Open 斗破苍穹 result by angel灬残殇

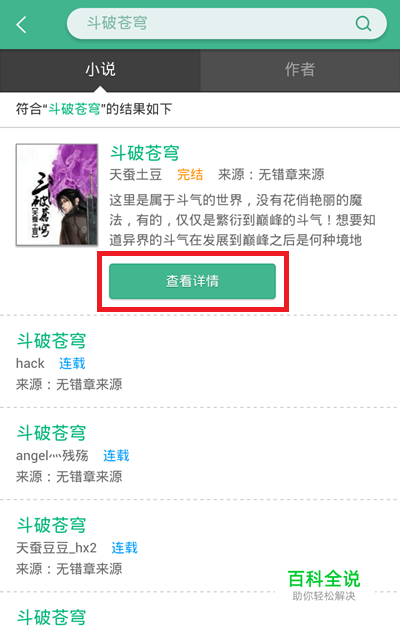point(51,433)
